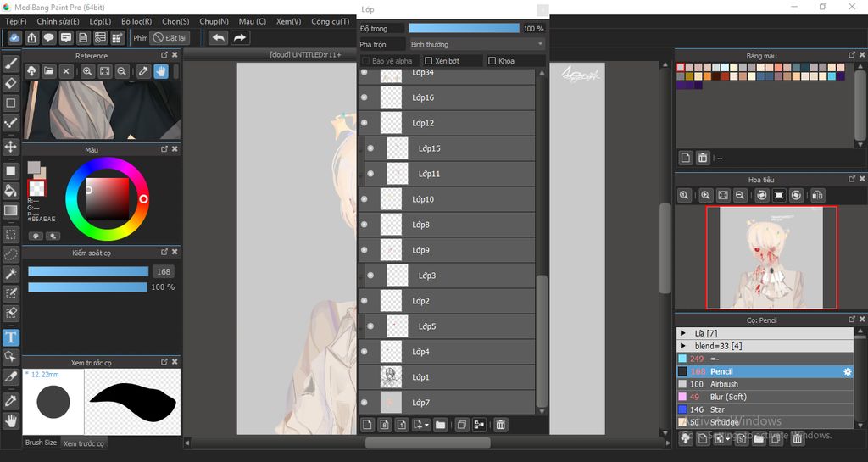Open the Chỉnh sửa(E) menu
The height and width of the screenshot is (462, 868).
pos(58,21)
